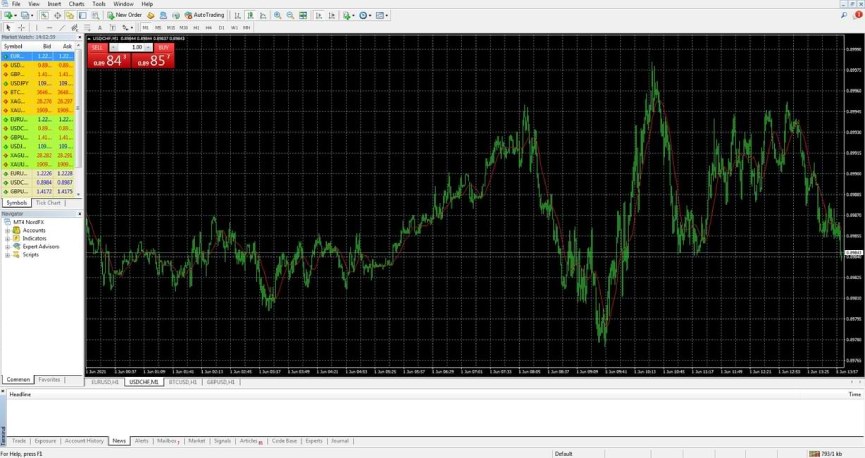Viewport: 865px width, 458px height.
Task: Click the red SELL button on chart
Action: click(x=98, y=47)
